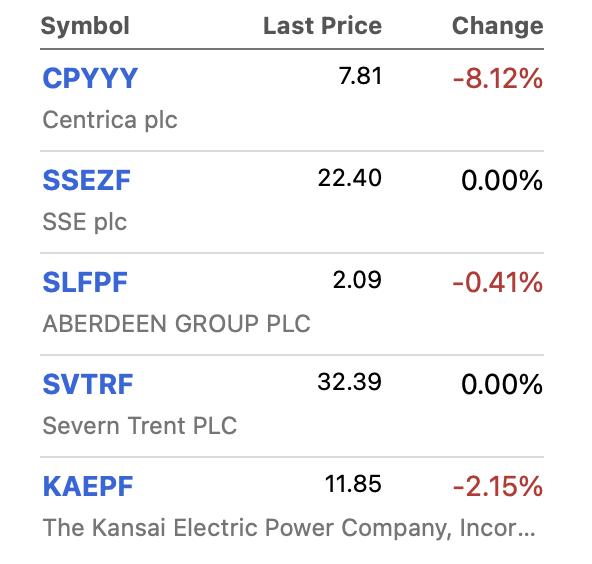
Task: Click the Change column header
Action: [498, 26]
